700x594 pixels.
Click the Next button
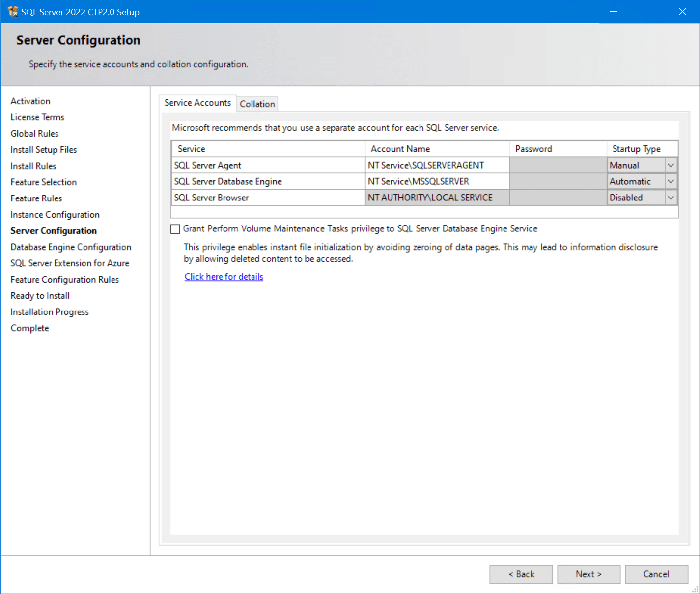click(x=588, y=574)
